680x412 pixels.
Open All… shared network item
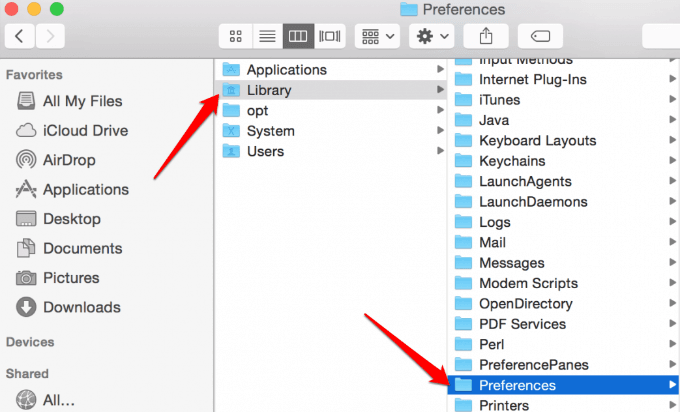point(46,400)
